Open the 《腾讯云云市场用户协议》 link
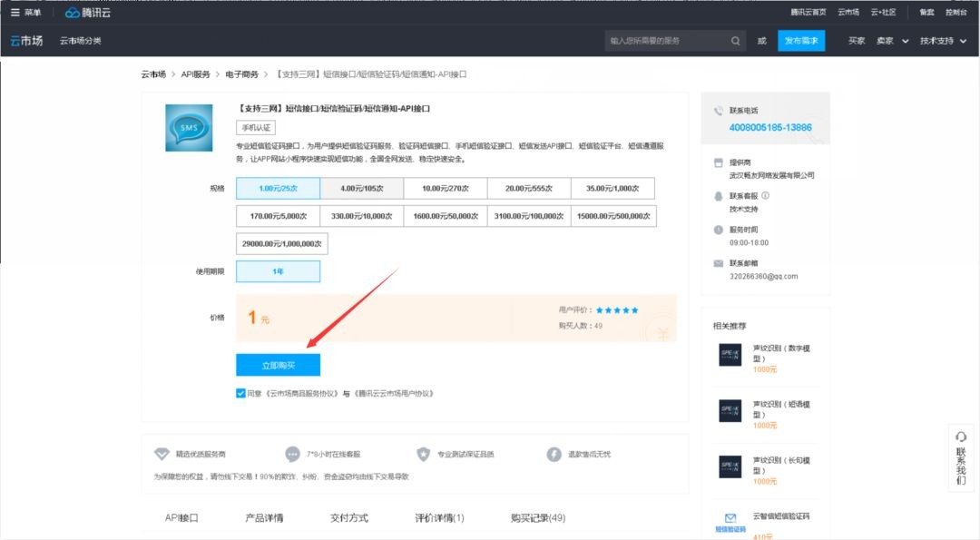Viewport: 980px width, 540px height. pyautogui.click(x=393, y=393)
